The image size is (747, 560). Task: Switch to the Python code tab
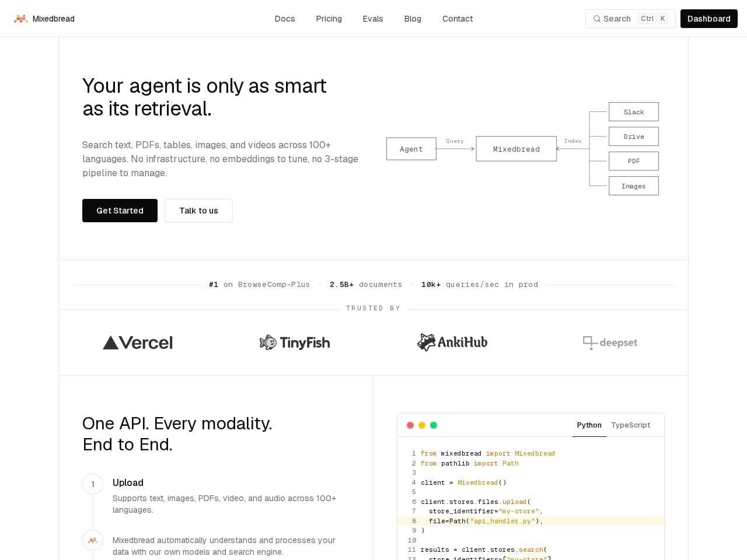589,425
